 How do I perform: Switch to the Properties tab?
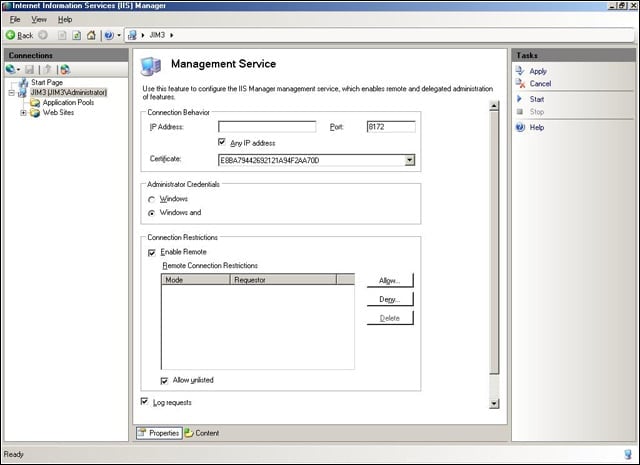pos(159,433)
